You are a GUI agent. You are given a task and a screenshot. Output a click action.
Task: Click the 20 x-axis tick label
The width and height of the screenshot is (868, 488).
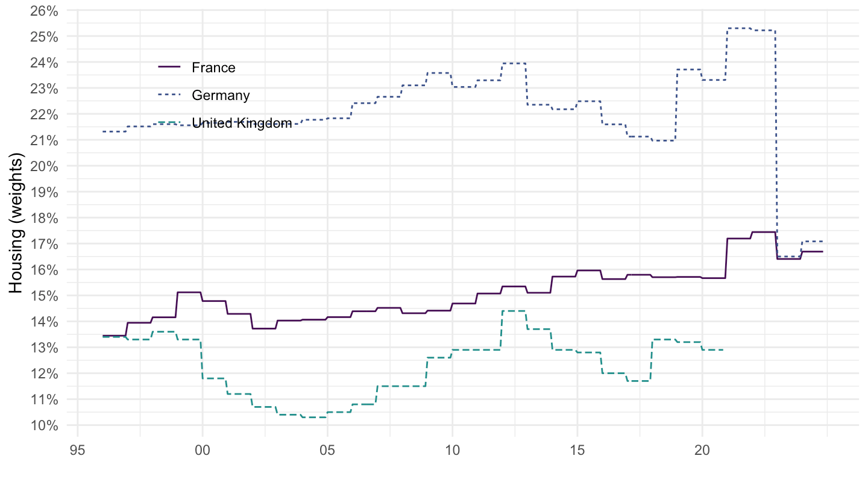702,449
